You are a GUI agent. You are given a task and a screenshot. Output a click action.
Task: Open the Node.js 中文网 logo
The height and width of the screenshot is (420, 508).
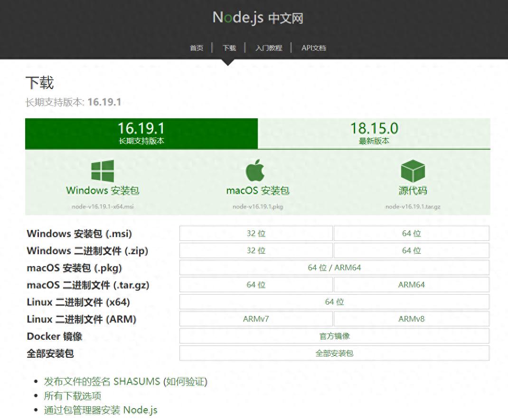point(258,18)
